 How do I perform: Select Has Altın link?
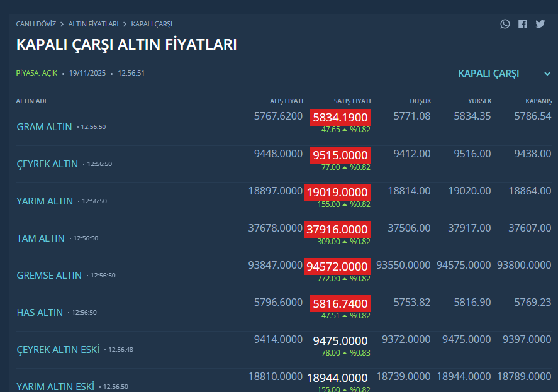click(40, 312)
